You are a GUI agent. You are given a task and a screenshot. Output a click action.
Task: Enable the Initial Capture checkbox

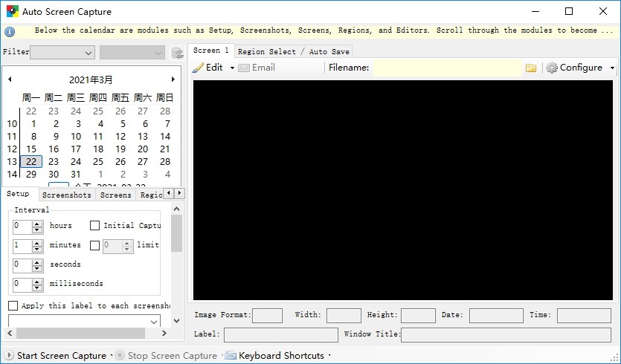click(94, 226)
